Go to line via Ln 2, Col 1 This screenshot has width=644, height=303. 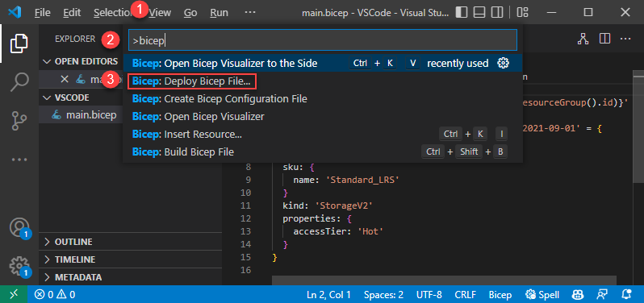click(x=328, y=294)
